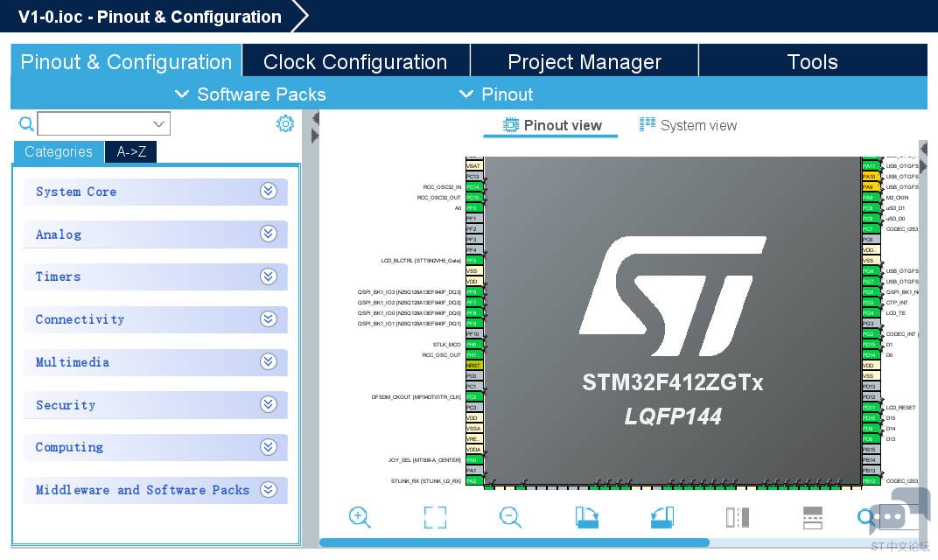The image size is (938, 560).
Task: Click the V1-0.ioc breadcrumb title
Action: (x=150, y=16)
